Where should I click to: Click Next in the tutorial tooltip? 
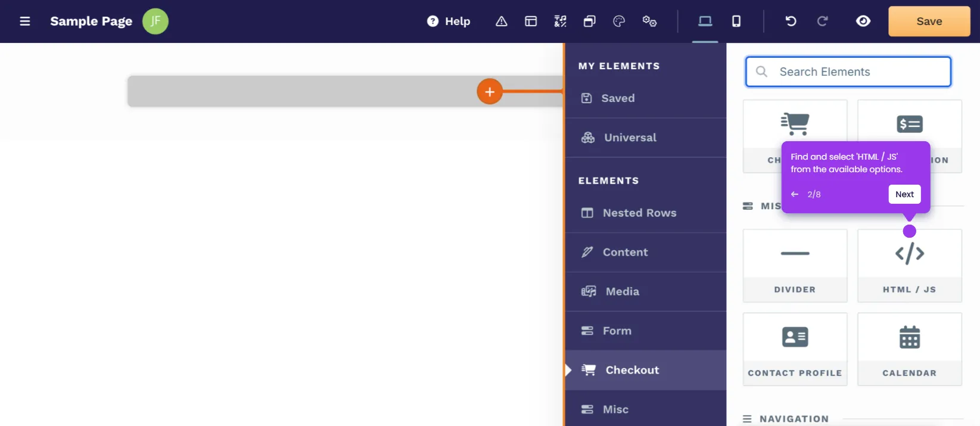tap(904, 194)
